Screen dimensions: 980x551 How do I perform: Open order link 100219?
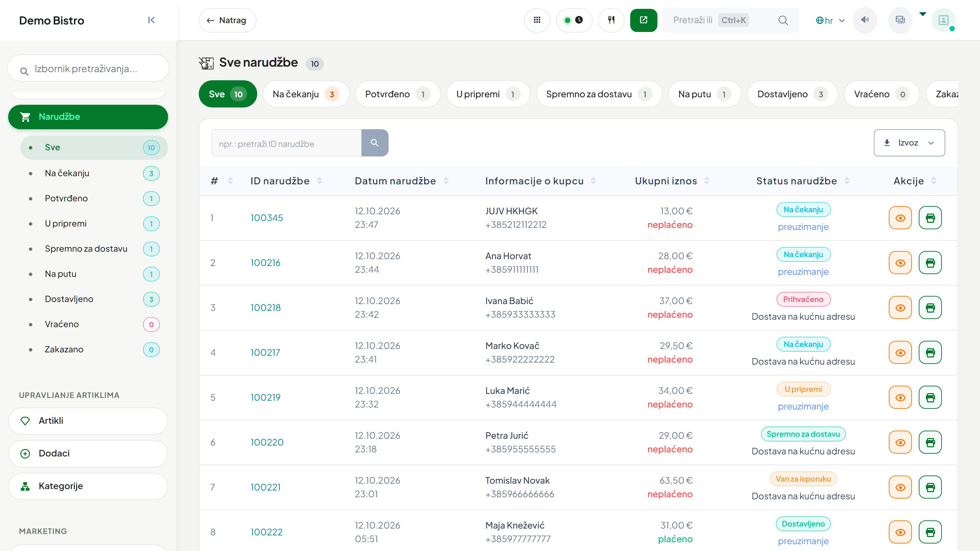(265, 397)
